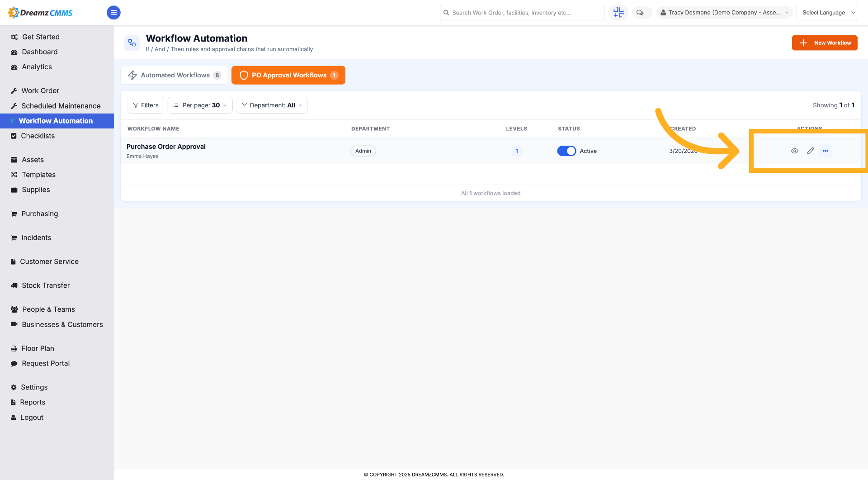Open more actions ellipsis for Purchase Order Approval
This screenshot has height=480, width=868.
point(825,151)
